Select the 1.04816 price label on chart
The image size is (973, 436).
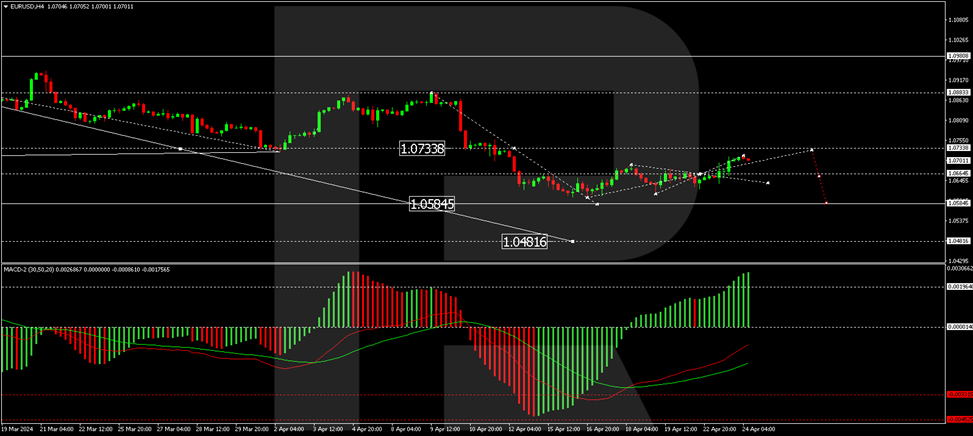(525, 242)
